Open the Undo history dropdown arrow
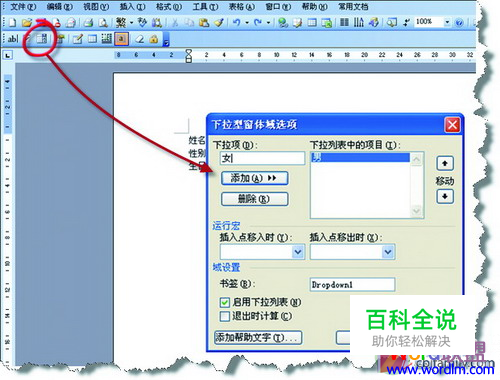 point(247,23)
